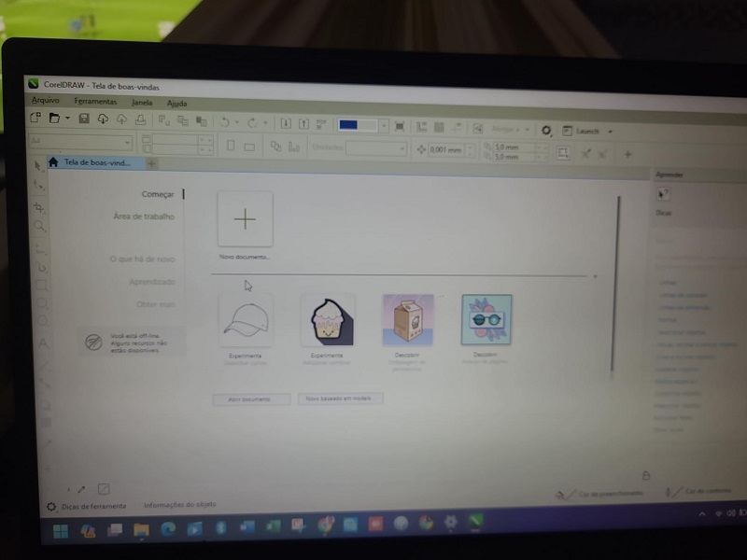747x560 pixels.
Task: Click the Novo documento plus thumbnail
Action: (x=245, y=219)
